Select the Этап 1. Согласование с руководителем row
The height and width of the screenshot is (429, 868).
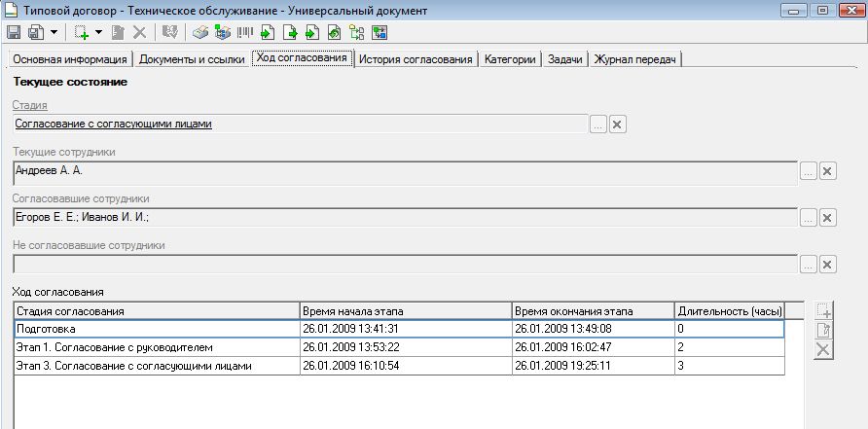coord(399,347)
